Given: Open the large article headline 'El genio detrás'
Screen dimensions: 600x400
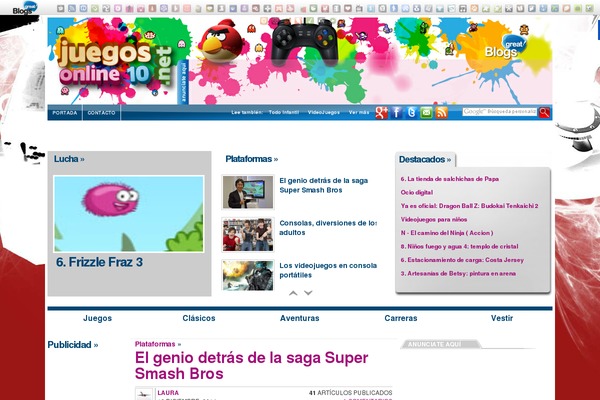Looking at the screenshot, I should pyautogui.click(x=251, y=366).
